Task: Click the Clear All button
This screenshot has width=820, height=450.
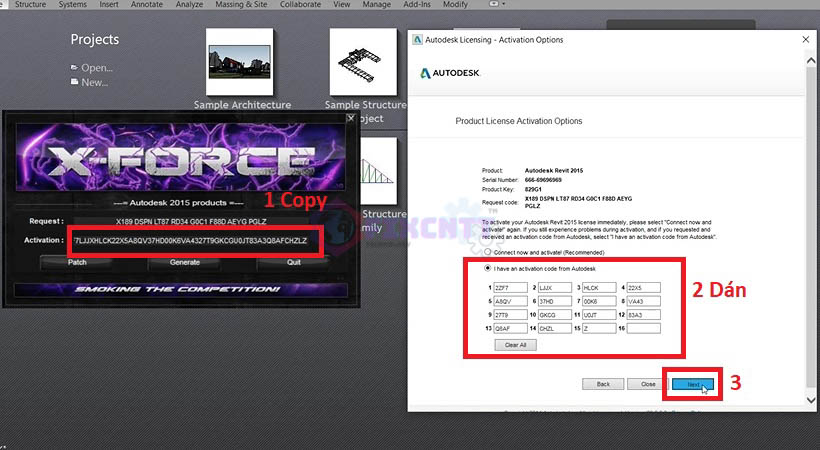Action: tap(516, 345)
